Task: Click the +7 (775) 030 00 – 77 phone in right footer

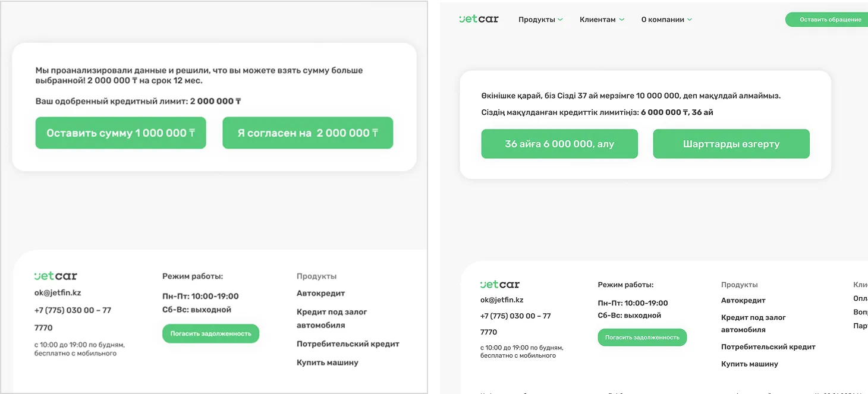Action: (515, 316)
